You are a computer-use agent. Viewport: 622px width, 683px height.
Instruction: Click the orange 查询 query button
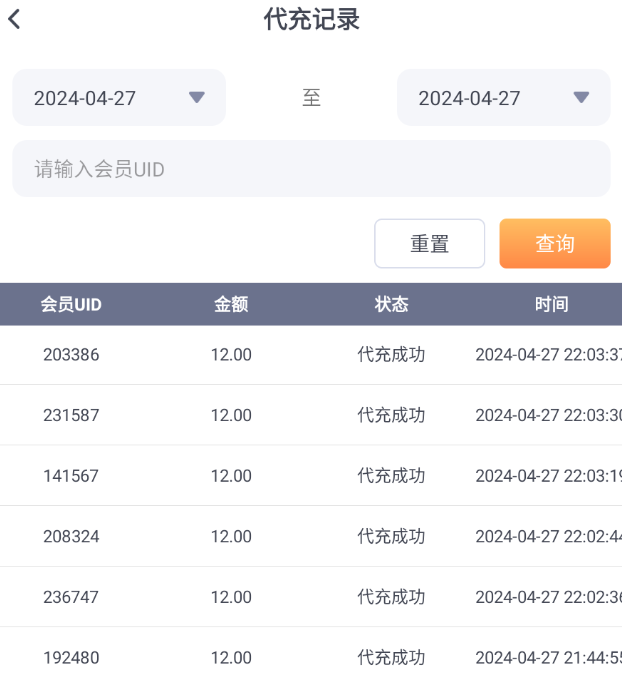tap(554, 244)
